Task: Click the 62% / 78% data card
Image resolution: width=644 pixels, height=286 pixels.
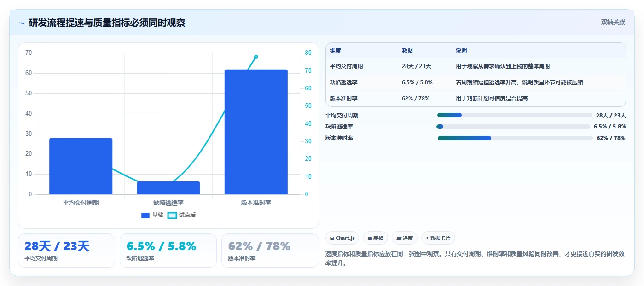Action: (x=270, y=250)
